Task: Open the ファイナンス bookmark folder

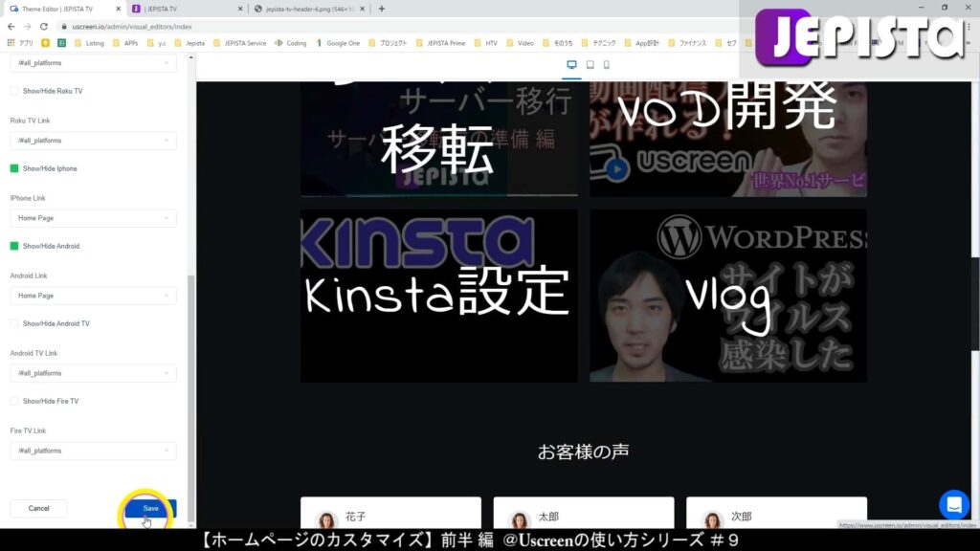Action: (687, 43)
